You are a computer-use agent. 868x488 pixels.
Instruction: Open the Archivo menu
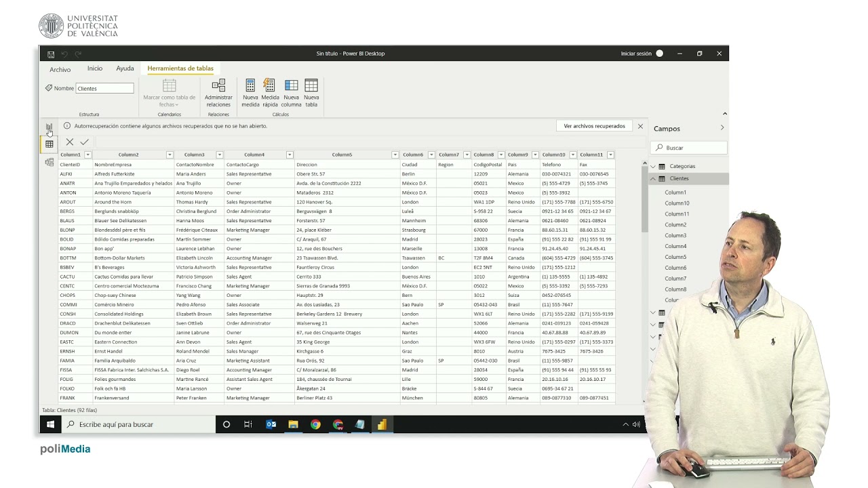point(60,70)
